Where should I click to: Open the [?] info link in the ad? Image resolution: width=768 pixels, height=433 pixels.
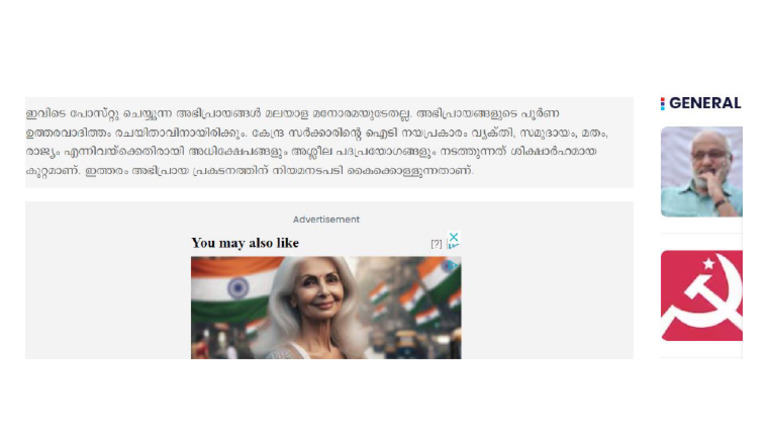point(436,243)
